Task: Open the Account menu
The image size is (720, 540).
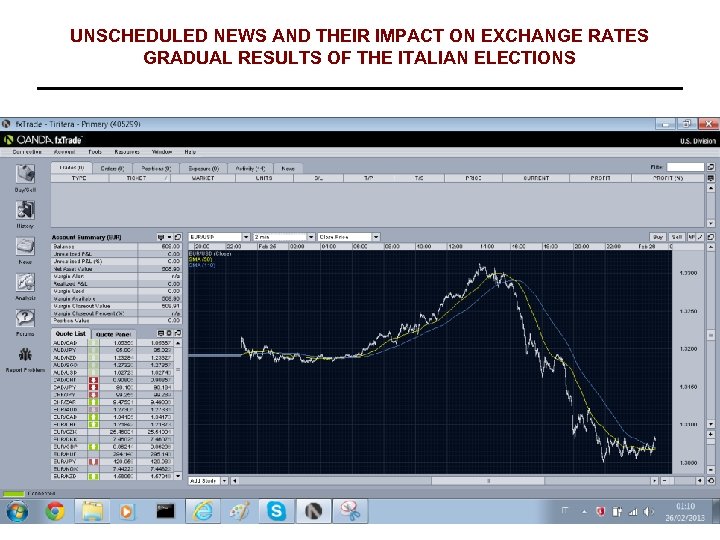Action: pos(64,152)
